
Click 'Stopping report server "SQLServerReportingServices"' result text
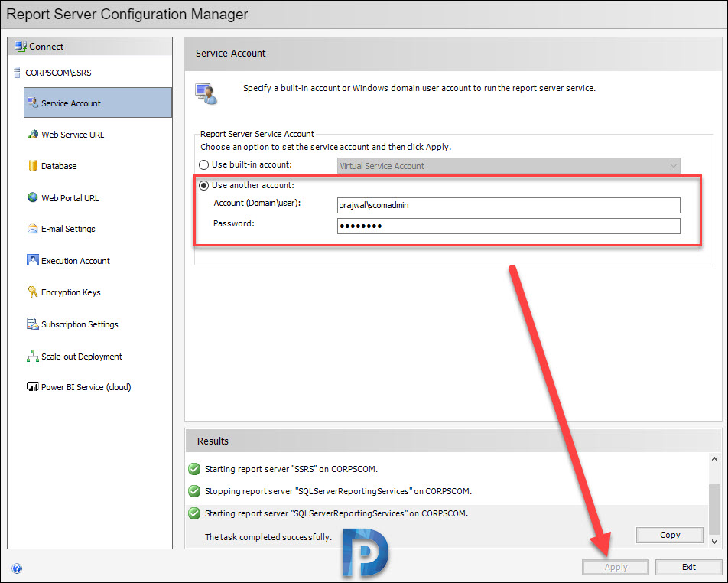pyautogui.click(x=339, y=491)
